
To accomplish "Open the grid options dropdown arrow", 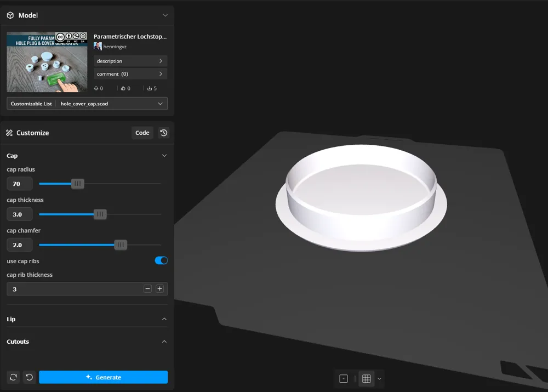I will (x=379, y=379).
